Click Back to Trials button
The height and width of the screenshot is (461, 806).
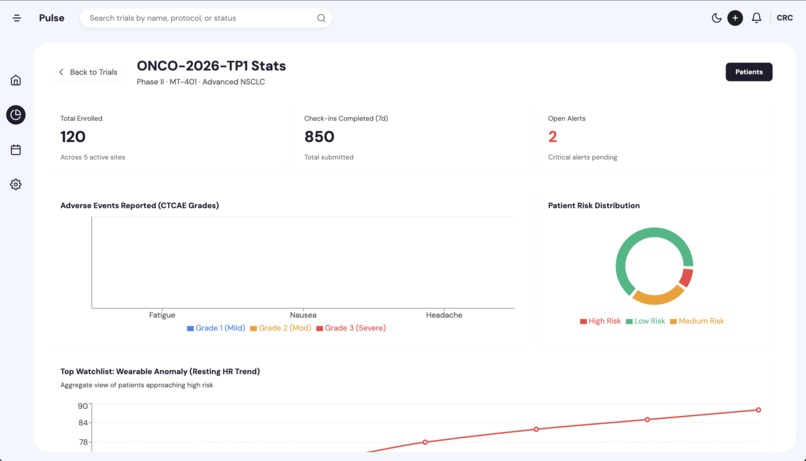click(88, 72)
